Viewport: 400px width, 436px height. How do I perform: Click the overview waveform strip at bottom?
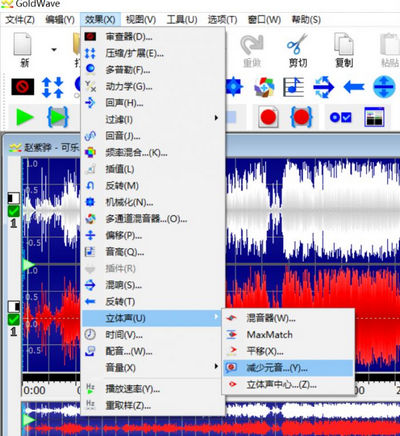211,419
